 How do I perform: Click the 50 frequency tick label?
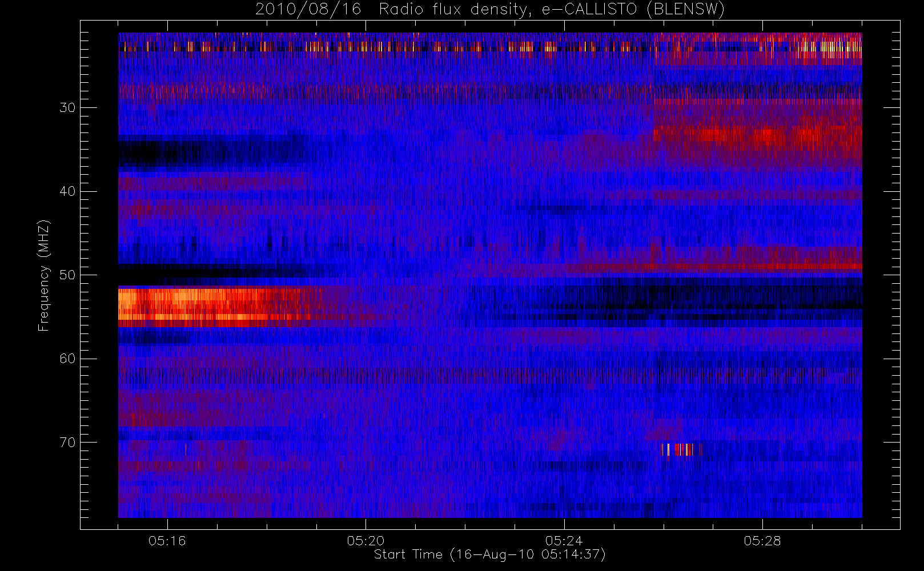(x=67, y=275)
